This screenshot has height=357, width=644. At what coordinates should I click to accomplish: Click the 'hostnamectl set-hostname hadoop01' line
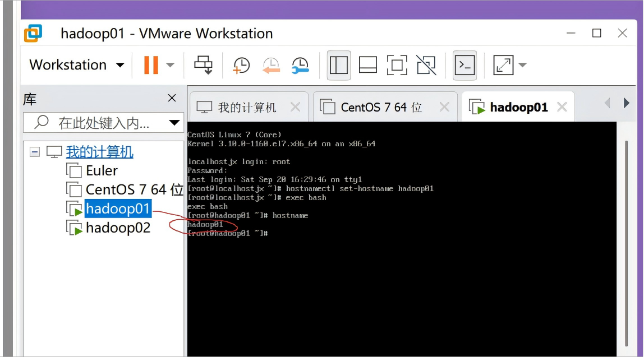point(311,189)
